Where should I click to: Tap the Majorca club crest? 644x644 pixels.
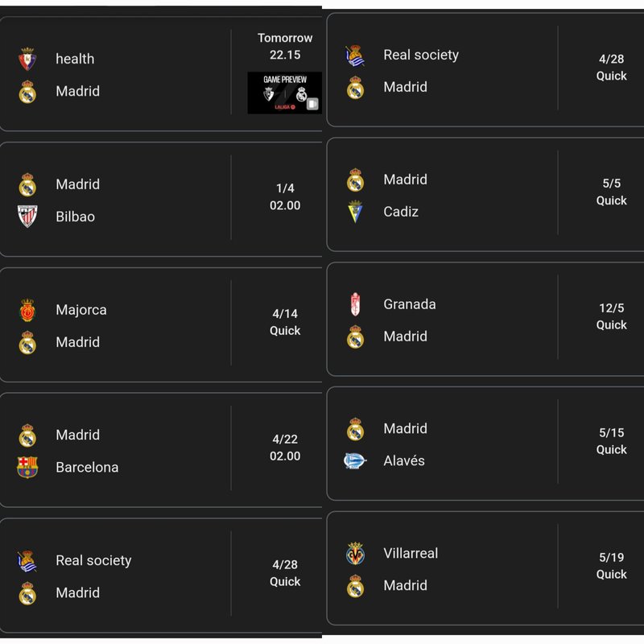[27, 310]
